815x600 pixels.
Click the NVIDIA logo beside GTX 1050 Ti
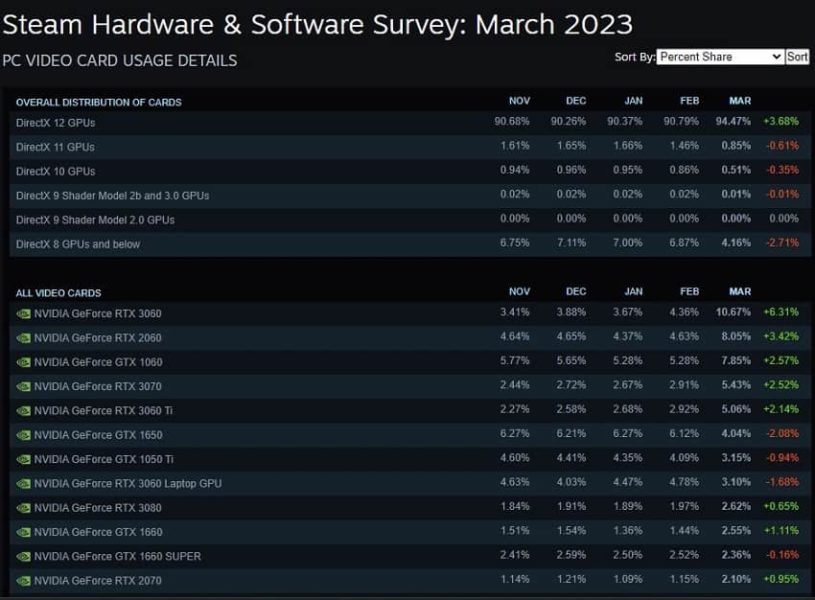click(x=23, y=460)
